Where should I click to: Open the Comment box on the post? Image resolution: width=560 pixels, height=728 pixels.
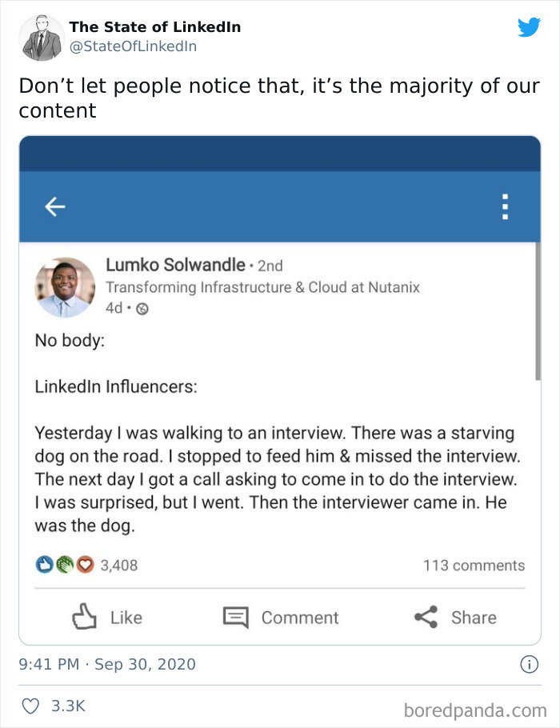click(282, 617)
